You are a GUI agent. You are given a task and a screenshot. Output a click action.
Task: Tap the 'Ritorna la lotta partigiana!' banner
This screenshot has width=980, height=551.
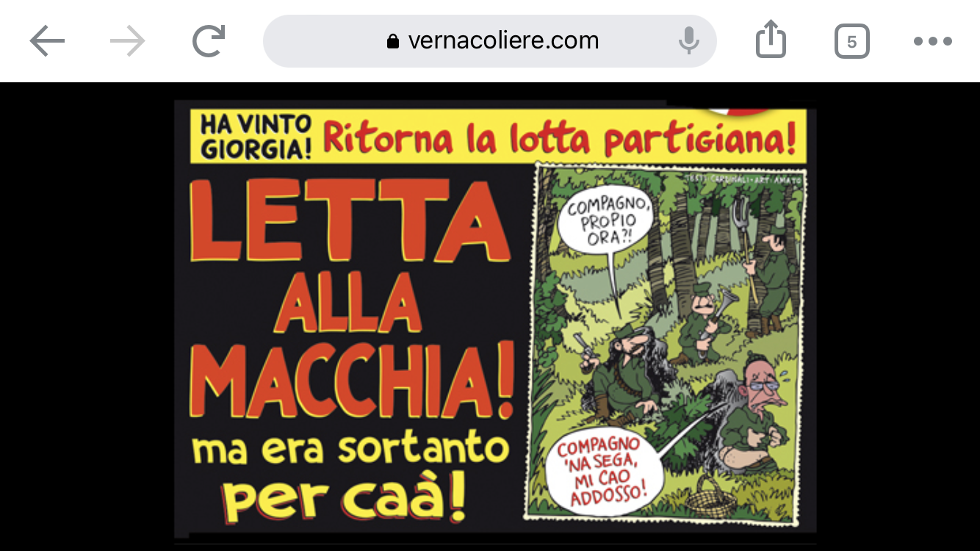[x=560, y=137]
